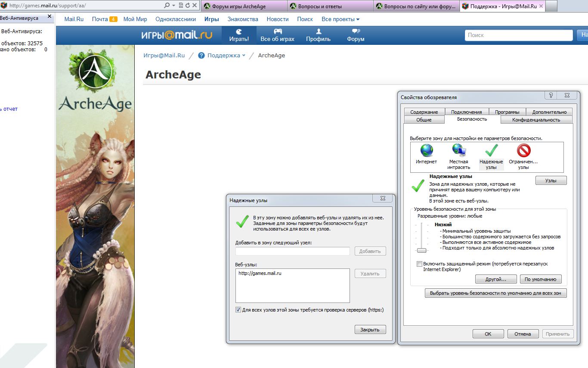Switch to the Форум игры ArcheAge browser tab
The width and height of the screenshot is (588, 368).
pyautogui.click(x=243, y=6)
